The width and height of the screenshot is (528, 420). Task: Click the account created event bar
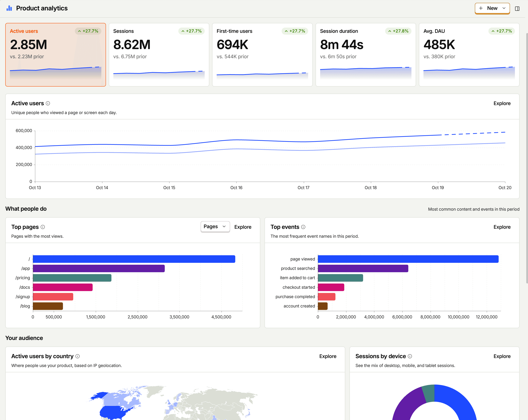(323, 306)
